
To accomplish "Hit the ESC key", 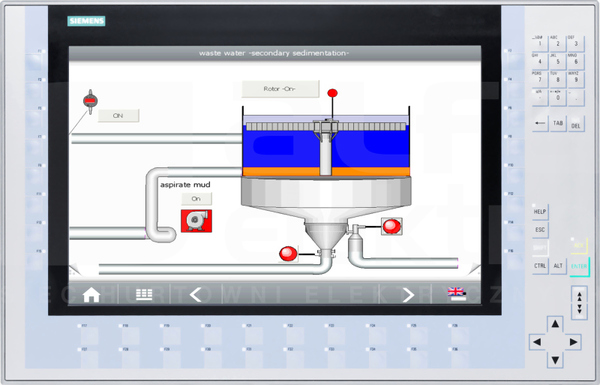I will (x=540, y=230).
